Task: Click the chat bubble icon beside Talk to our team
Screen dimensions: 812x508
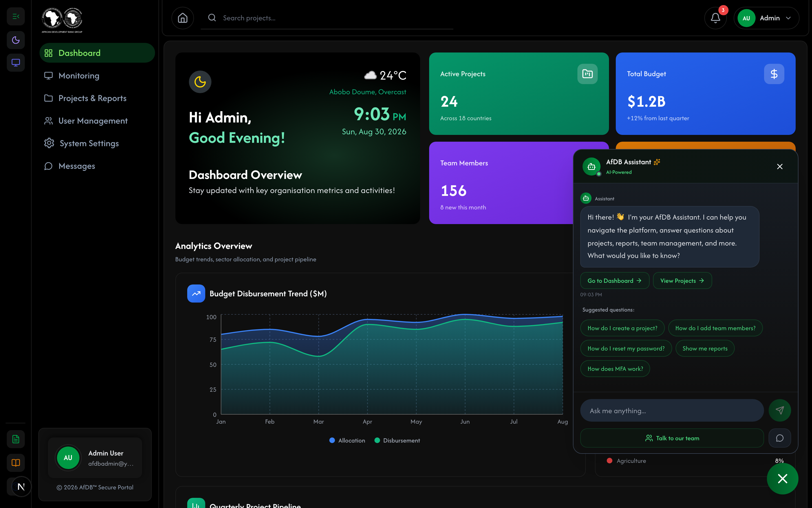Action: [x=780, y=438]
